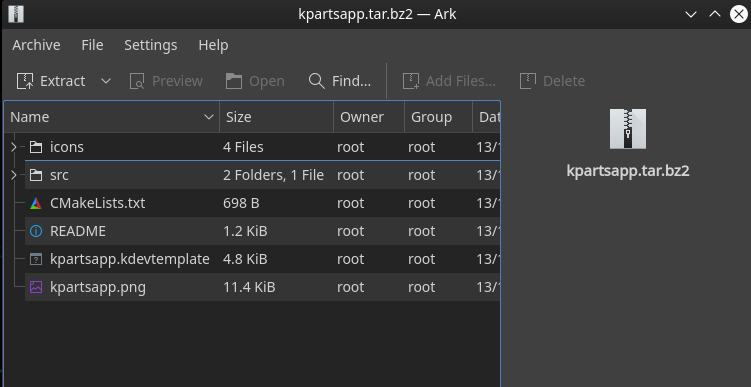Click the Delete toolbar button

tap(552, 81)
